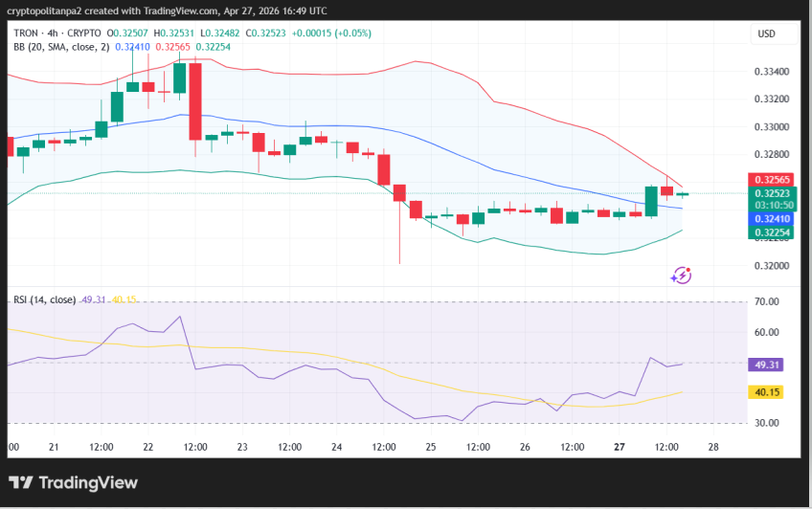Click date 27 on the time axis
The height and width of the screenshot is (509, 812).
pos(619,447)
